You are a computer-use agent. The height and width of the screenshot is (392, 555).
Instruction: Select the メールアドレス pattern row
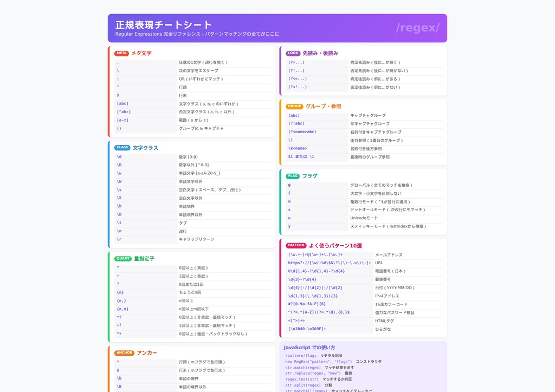coord(363,254)
